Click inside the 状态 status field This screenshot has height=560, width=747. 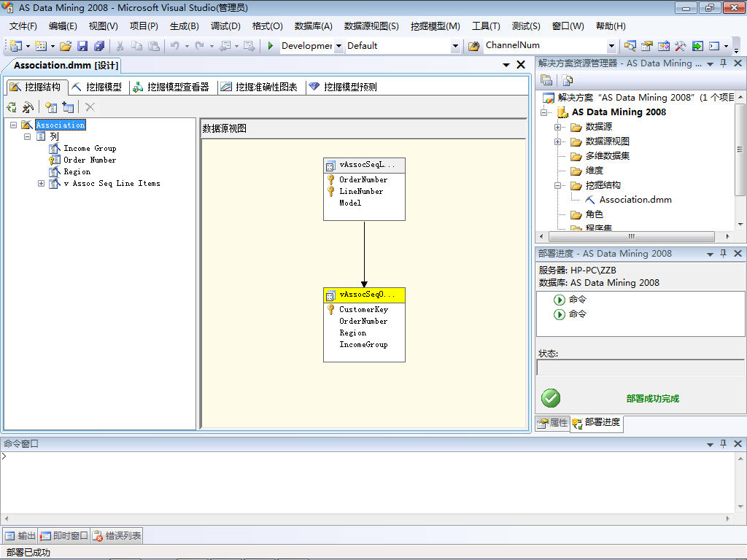pyautogui.click(x=640, y=367)
